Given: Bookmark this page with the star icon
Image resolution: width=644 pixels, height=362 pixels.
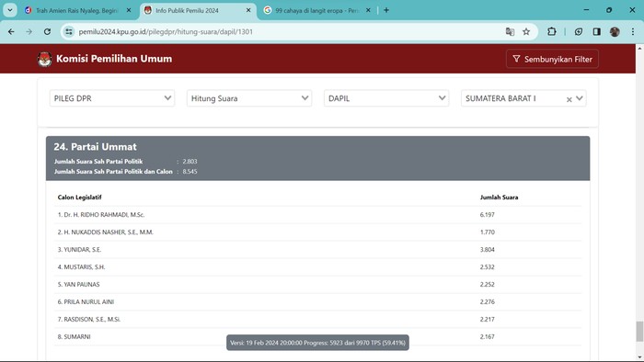Looking at the screenshot, I should pyautogui.click(x=526, y=31).
